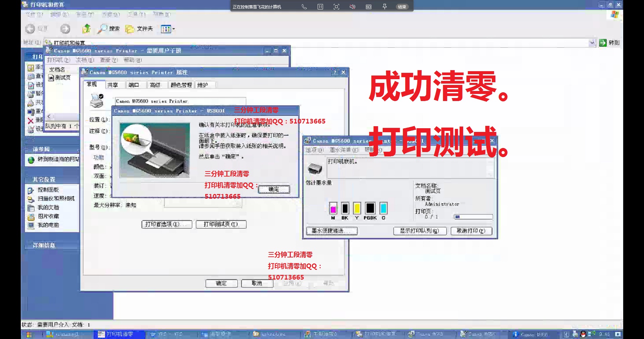The width and height of the screenshot is (644, 339).
Task: Click printer icon in properties General tab
Action: click(x=97, y=101)
